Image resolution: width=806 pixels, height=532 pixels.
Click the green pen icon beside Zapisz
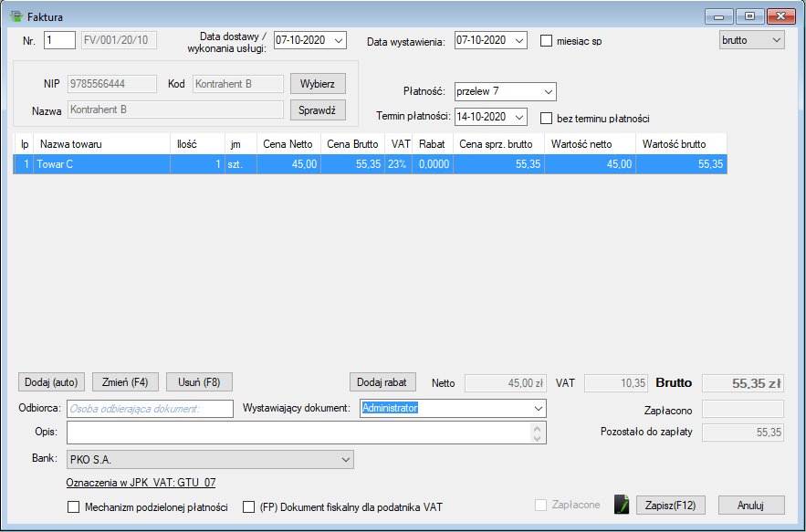622,505
